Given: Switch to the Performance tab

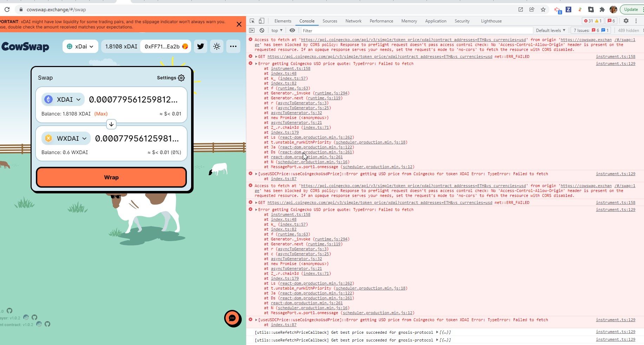Looking at the screenshot, I should click(x=381, y=21).
